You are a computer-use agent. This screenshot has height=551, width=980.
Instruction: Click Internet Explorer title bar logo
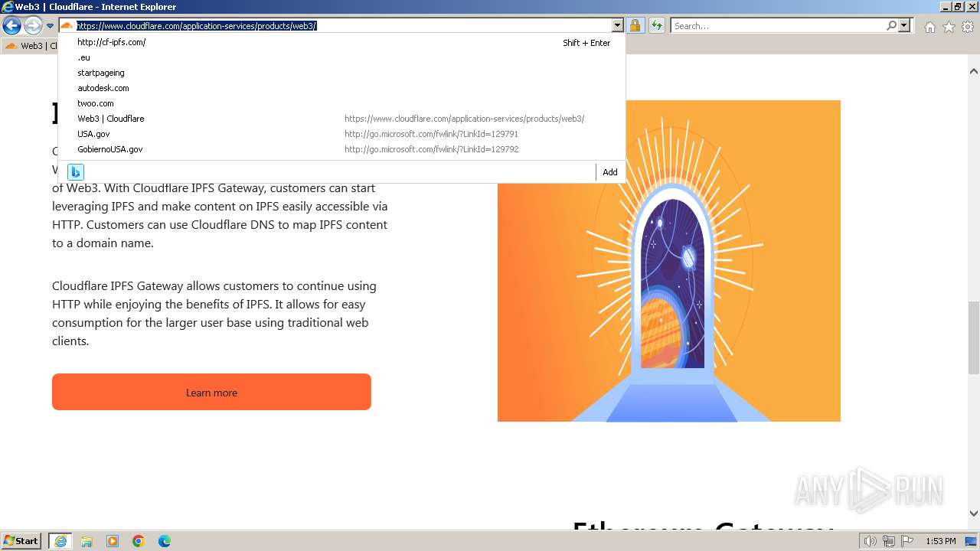(8, 7)
